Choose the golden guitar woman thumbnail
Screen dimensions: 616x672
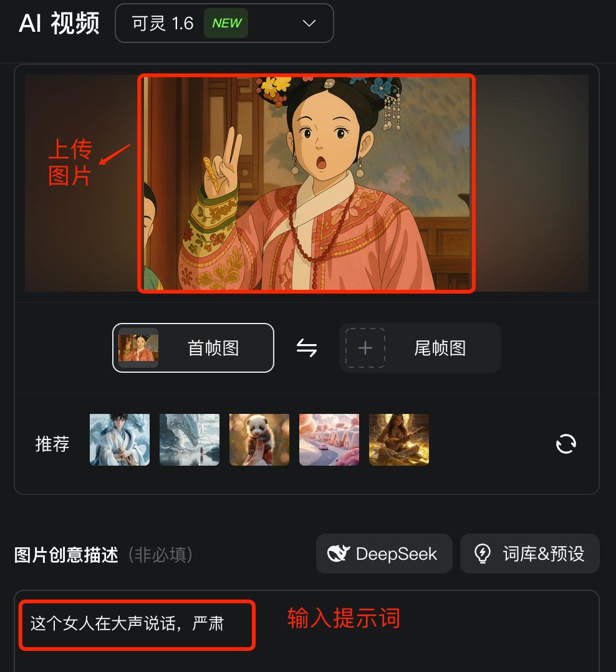point(399,439)
